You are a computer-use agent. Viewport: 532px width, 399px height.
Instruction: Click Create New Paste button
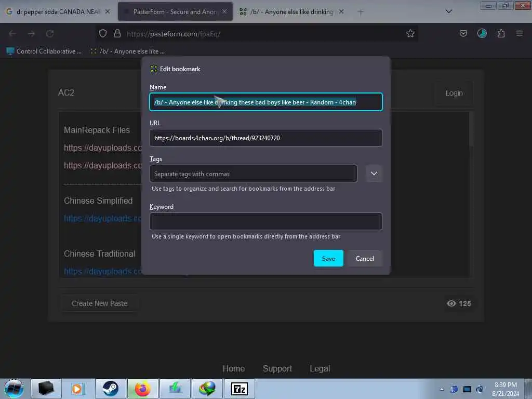coord(99,303)
